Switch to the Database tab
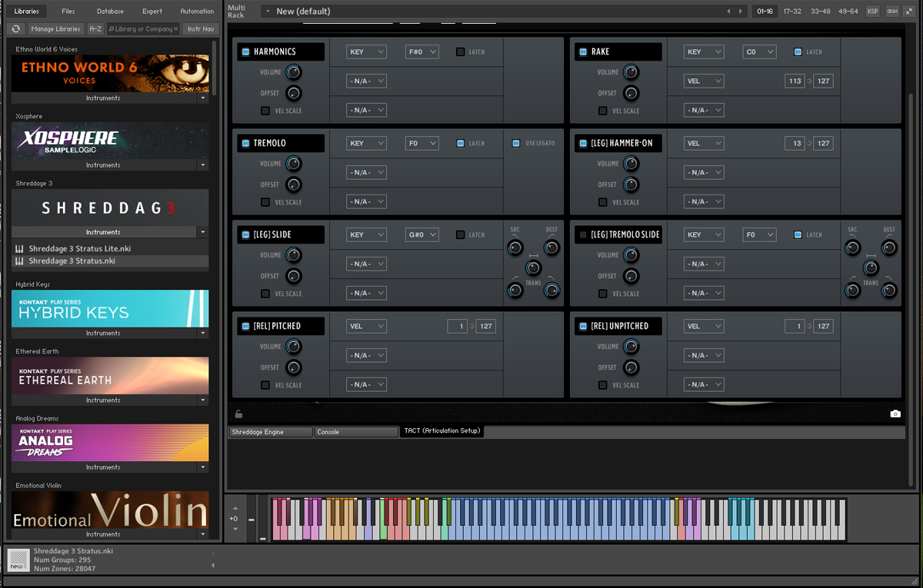Image resolution: width=923 pixels, height=588 pixels. pyautogui.click(x=110, y=12)
